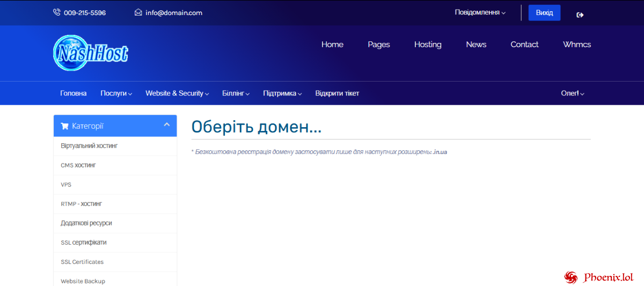Viewport: 644px width, 286px height.
Task: Open the Hosting menu item
Action: 428,45
